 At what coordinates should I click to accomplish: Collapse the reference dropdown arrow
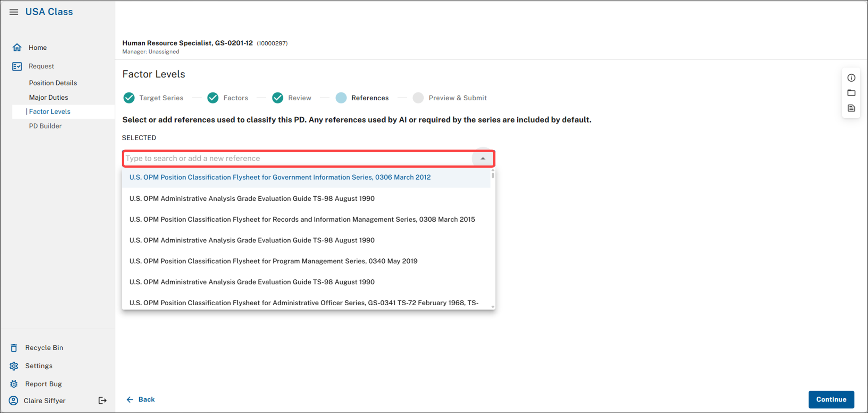click(x=483, y=158)
